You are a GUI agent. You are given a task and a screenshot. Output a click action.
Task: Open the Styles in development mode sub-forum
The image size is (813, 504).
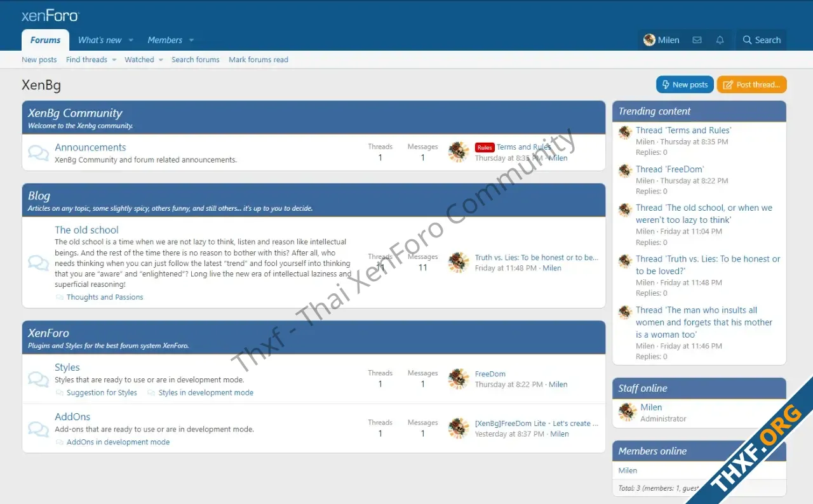[x=206, y=393]
